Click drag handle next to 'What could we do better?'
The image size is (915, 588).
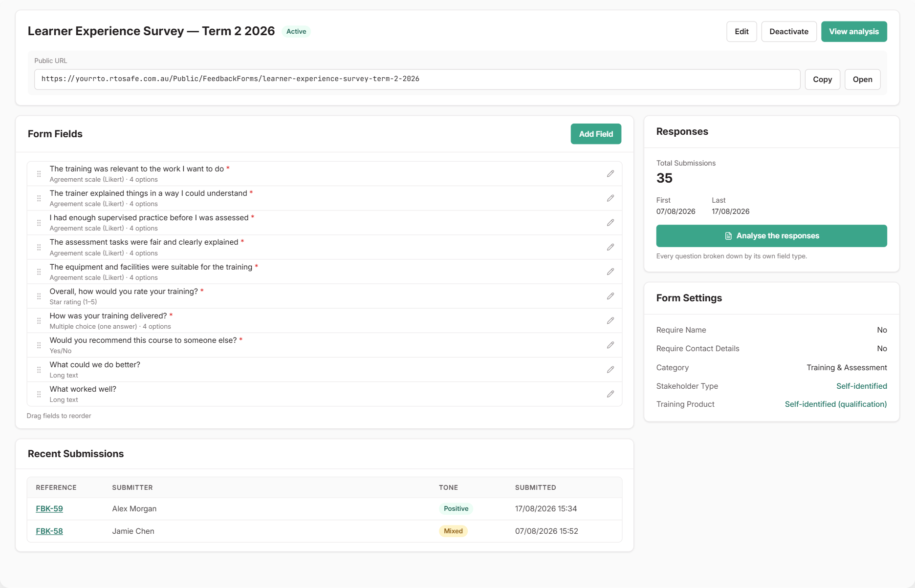[x=39, y=370]
